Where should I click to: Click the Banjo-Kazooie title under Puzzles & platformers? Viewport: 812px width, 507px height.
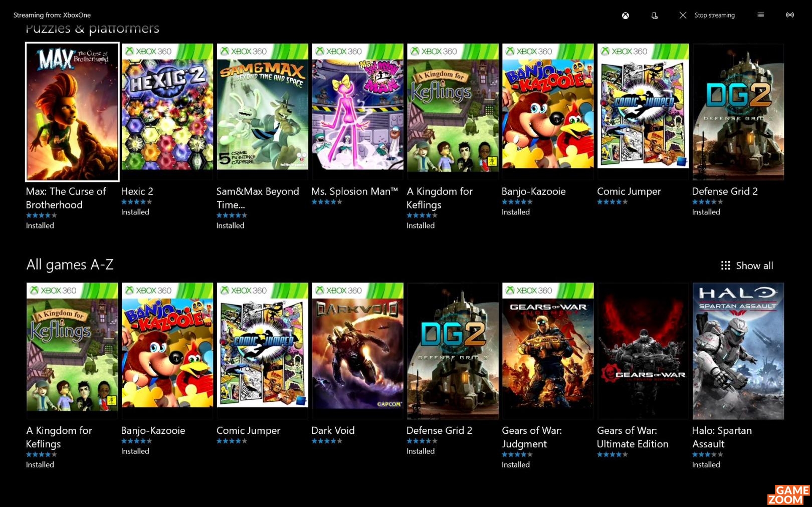[x=533, y=191]
